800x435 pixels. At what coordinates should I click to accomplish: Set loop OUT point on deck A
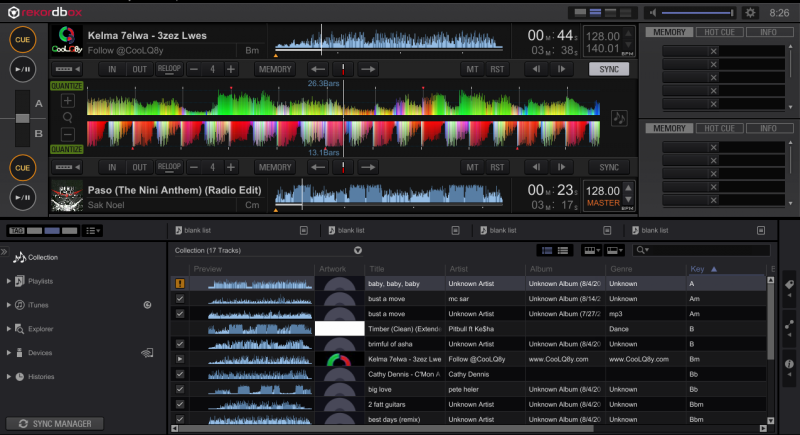click(x=139, y=69)
